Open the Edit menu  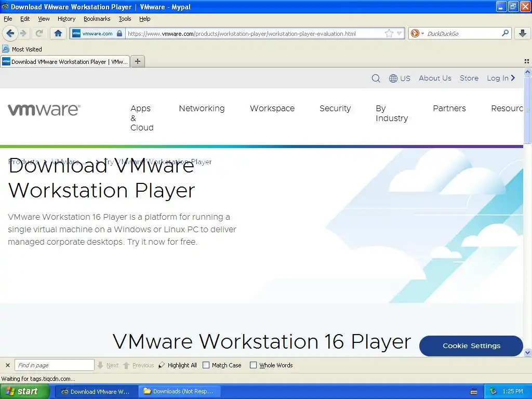coord(25,19)
